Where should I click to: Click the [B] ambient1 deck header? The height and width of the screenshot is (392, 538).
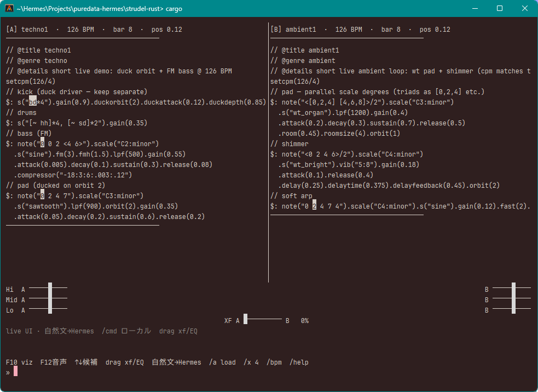coord(293,30)
